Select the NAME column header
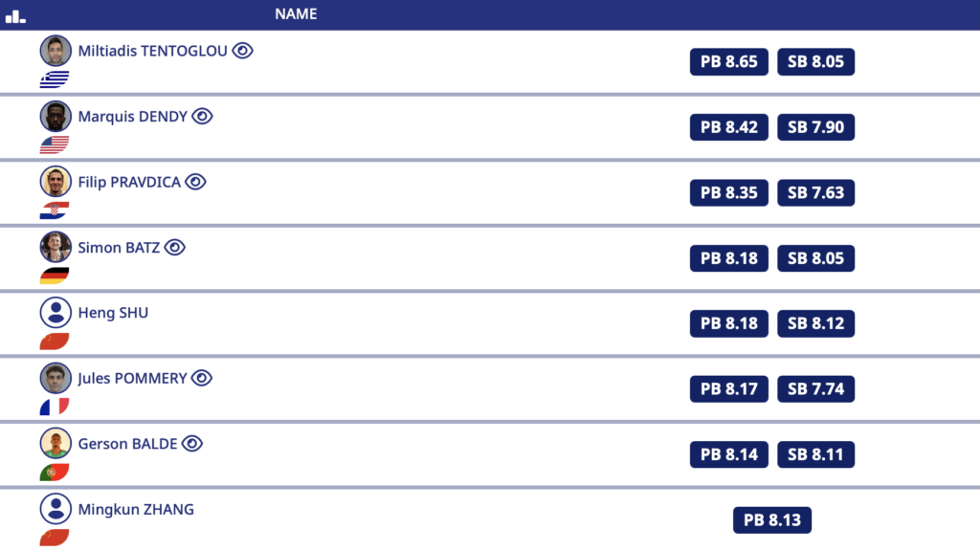Image resolution: width=980 pixels, height=551 pixels. 296,14
